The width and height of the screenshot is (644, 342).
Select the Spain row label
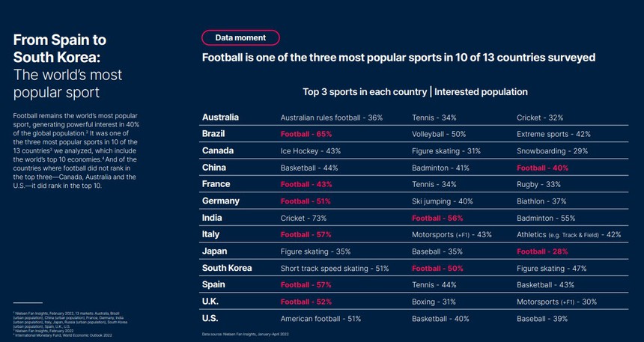coord(213,285)
